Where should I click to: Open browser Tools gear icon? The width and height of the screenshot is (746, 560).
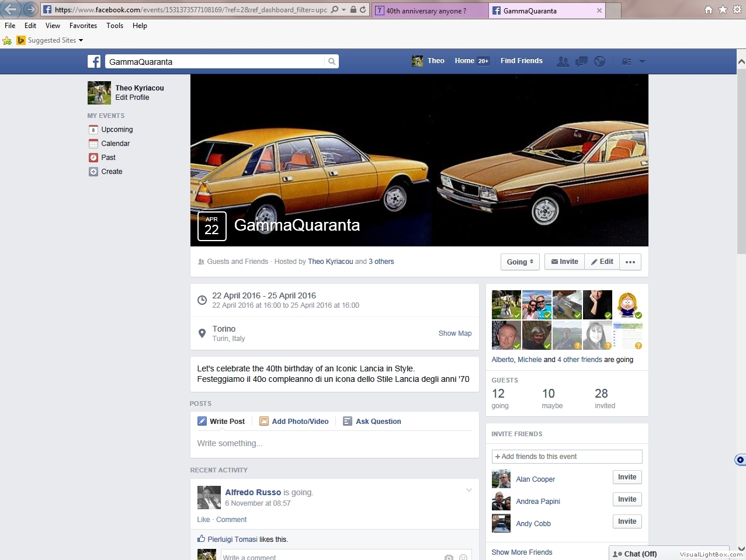737,10
